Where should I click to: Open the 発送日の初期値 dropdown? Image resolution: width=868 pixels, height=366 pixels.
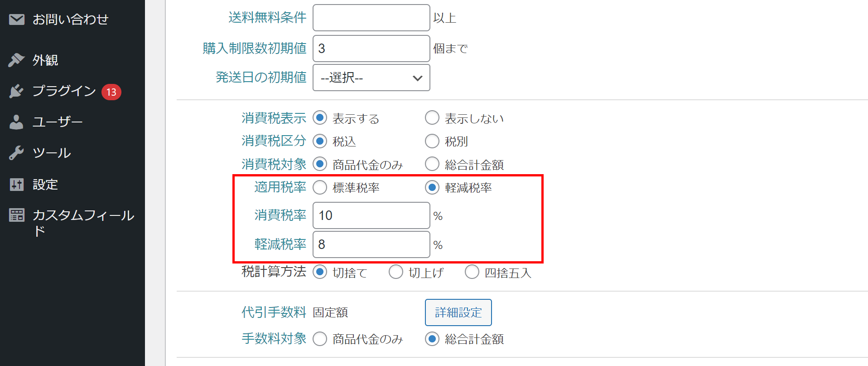[x=371, y=78]
